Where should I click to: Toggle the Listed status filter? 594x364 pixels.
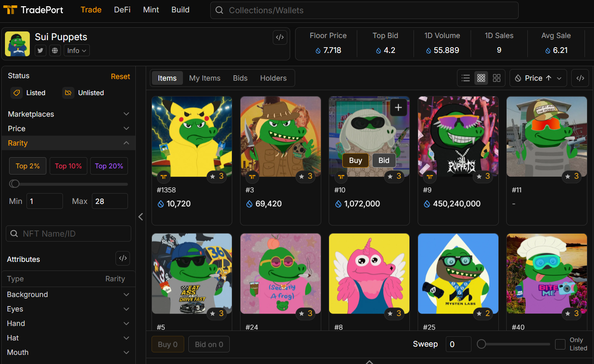click(29, 93)
